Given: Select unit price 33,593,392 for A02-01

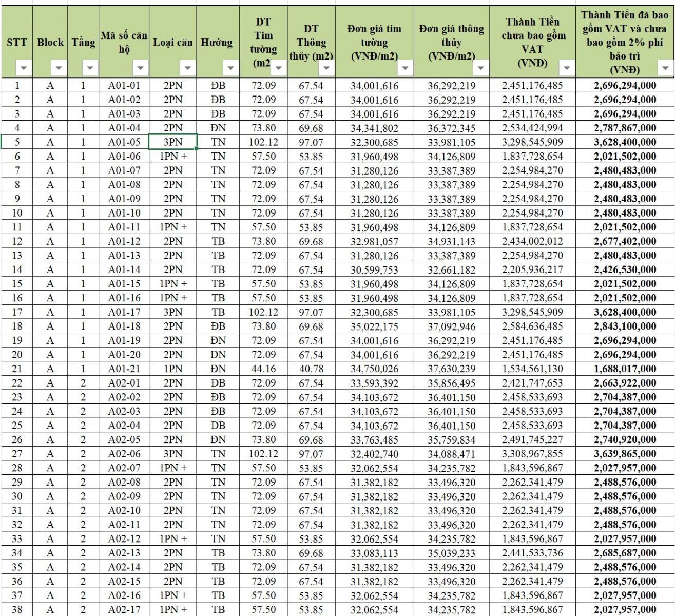Looking at the screenshot, I should [374, 383].
